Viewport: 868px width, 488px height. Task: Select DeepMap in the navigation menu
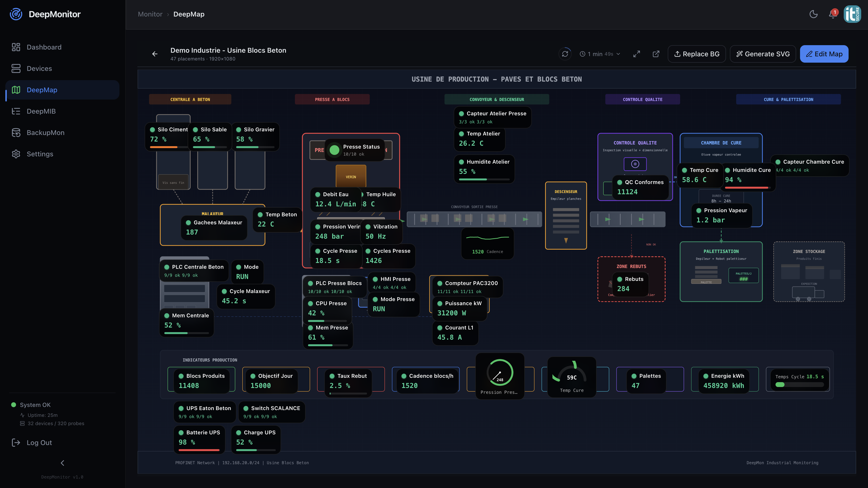click(x=42, y=90)
